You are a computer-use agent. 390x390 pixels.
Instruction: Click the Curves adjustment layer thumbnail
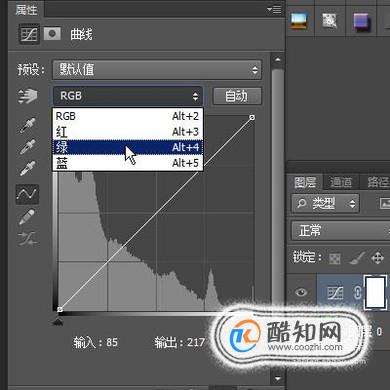(x=335, y=293)
